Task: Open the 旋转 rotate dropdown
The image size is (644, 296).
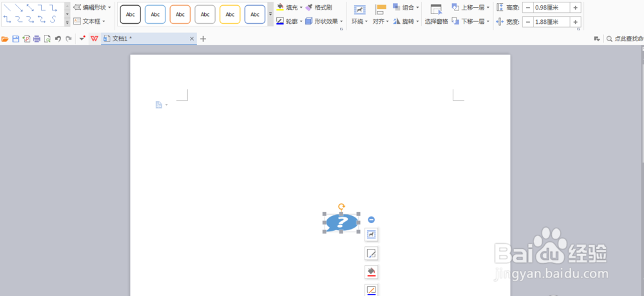Action: pyautogui.click(x=406, y=21)
